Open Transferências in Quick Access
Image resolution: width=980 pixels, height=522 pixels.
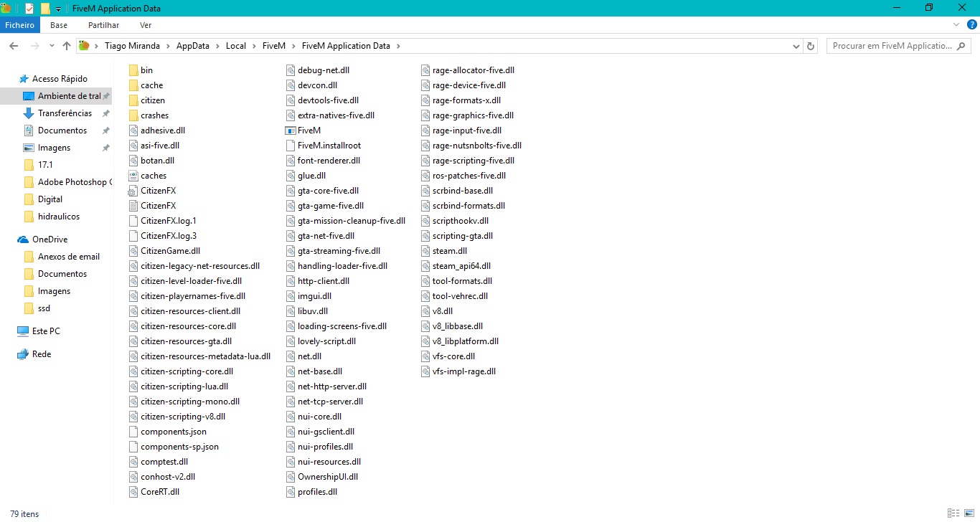[65, 113]
